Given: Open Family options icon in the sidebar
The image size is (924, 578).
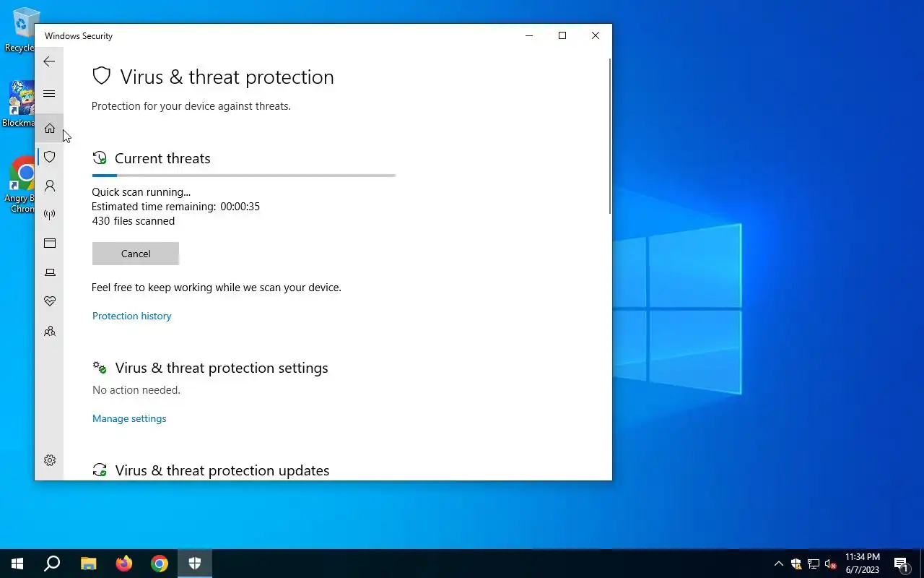Looking at the screenshot, I should [x=49, y=332].
